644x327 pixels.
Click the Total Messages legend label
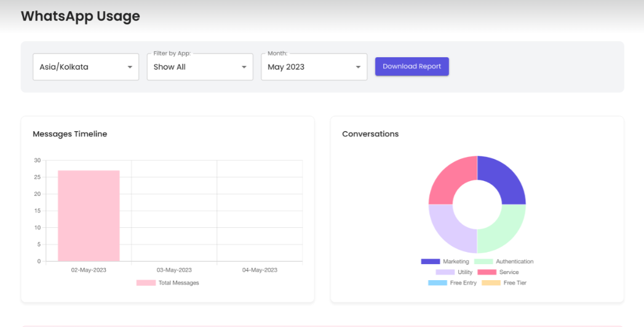[x=178, y=283]
